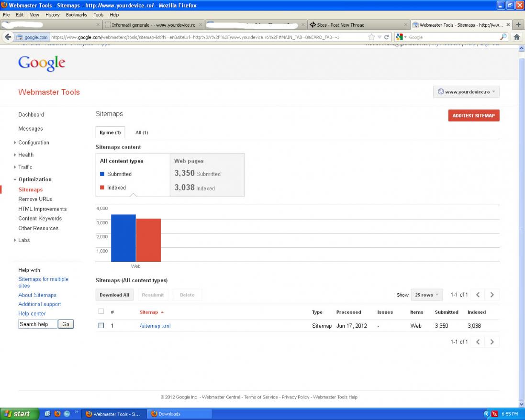Image resolution: width=525 pixels, height=420 pixels.
Task: Open Messages in the sidebar
Action: [31, 129]
